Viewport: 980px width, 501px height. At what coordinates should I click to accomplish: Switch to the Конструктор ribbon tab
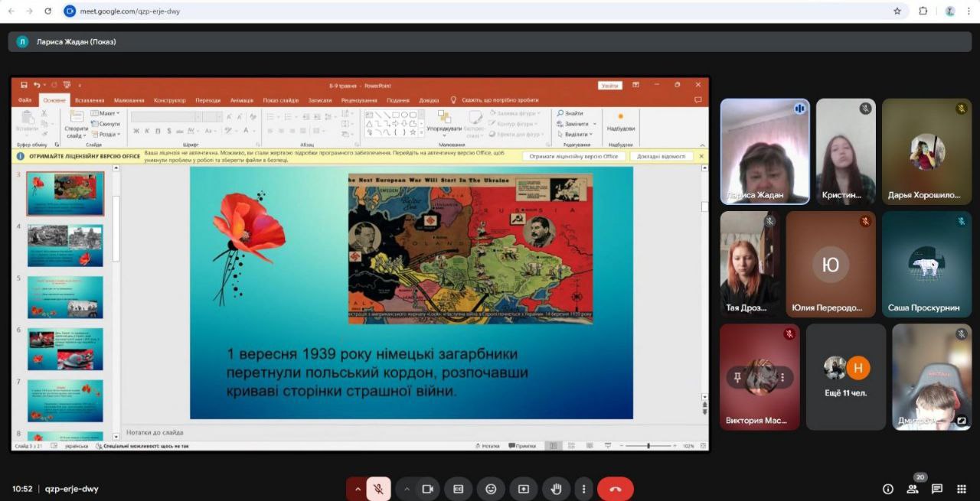click(x=169, y=100)
